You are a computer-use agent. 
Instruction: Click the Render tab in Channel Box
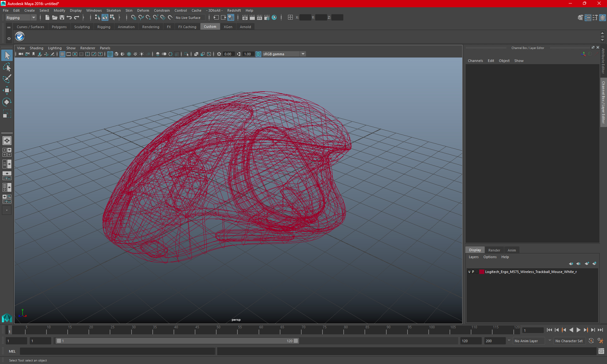(494, 250)
